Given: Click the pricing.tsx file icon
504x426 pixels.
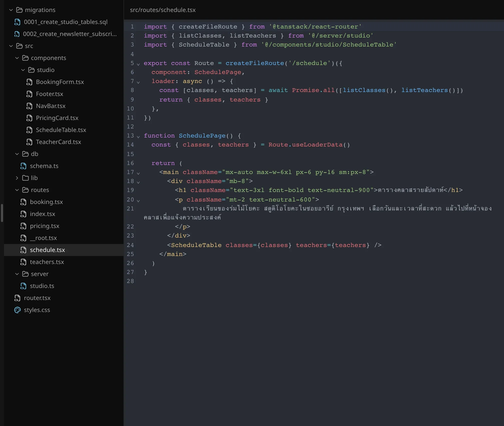Looking at the screenshot, I should [23, 226].
